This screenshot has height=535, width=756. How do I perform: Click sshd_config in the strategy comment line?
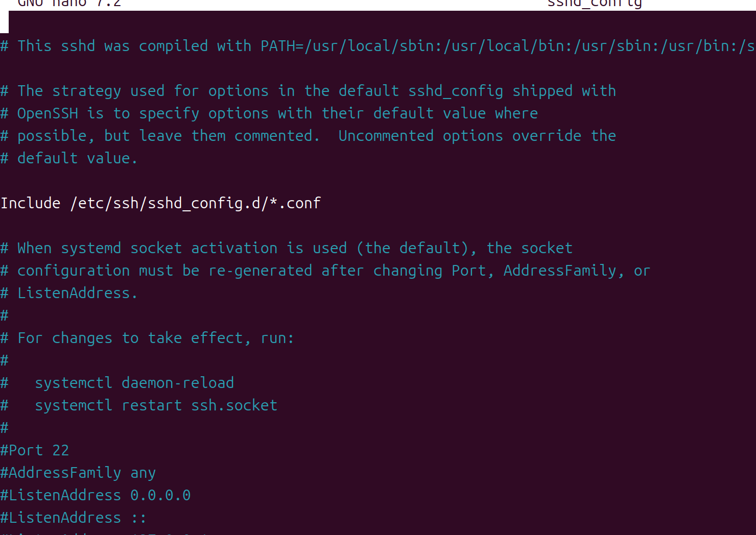pos(456,91)
